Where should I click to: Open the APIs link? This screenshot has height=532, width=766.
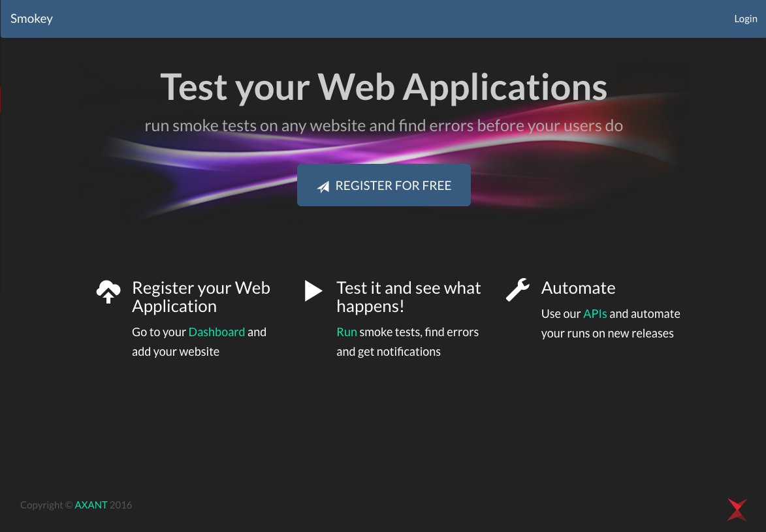tap(594, 313)
